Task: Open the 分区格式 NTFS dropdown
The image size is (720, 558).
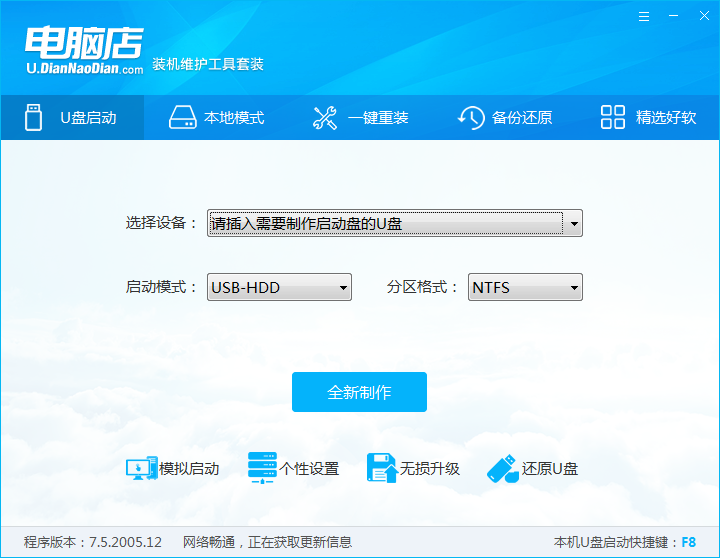Action: click(525, 287)
